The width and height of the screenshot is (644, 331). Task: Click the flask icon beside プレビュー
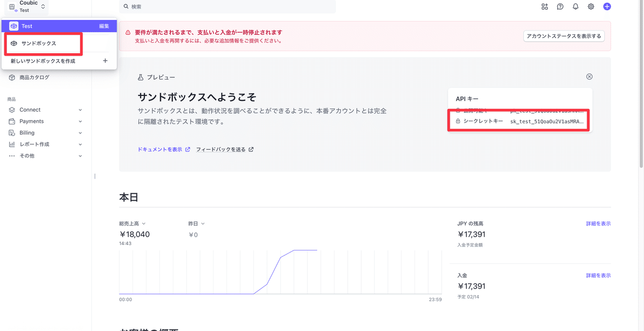(141, 77)
